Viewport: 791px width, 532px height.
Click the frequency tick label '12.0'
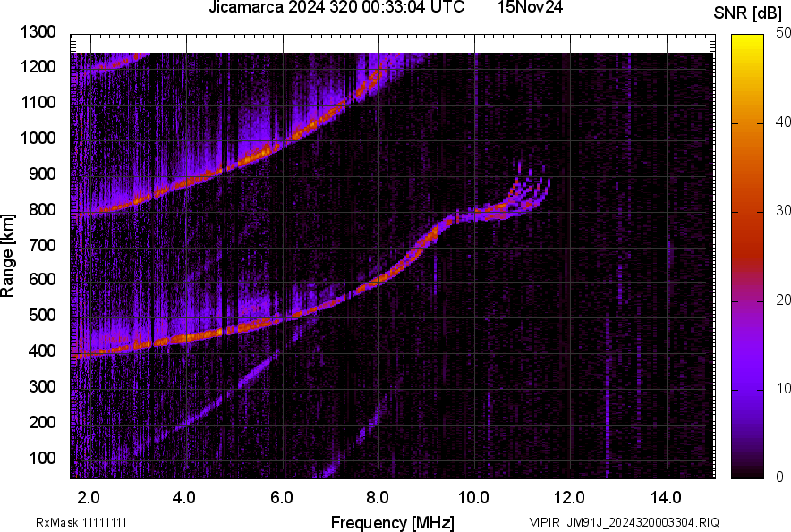[569, 498]
